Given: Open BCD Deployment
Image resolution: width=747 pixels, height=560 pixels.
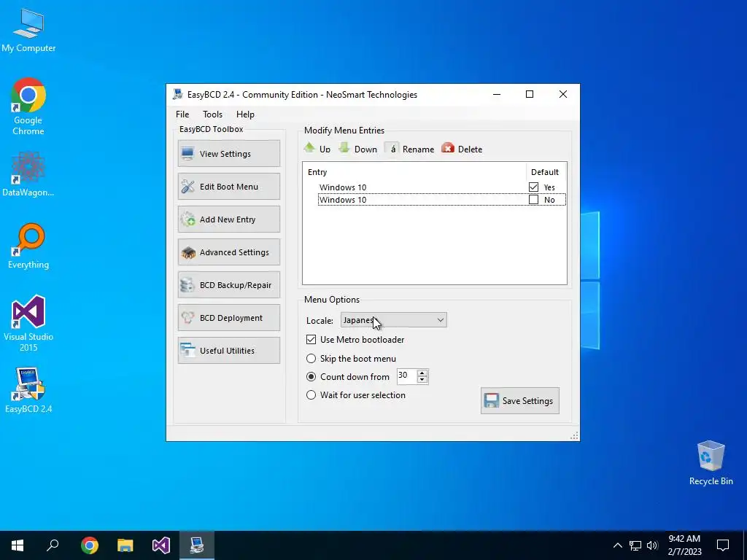Looking at the screenshot, I should click(x=228, y=318).
